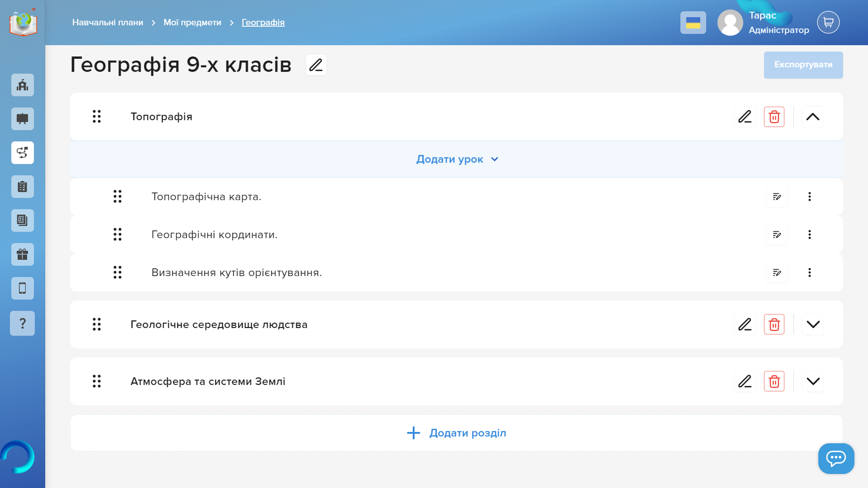Expand the Геологічне середовище людства section

click(x=813, y=324)
